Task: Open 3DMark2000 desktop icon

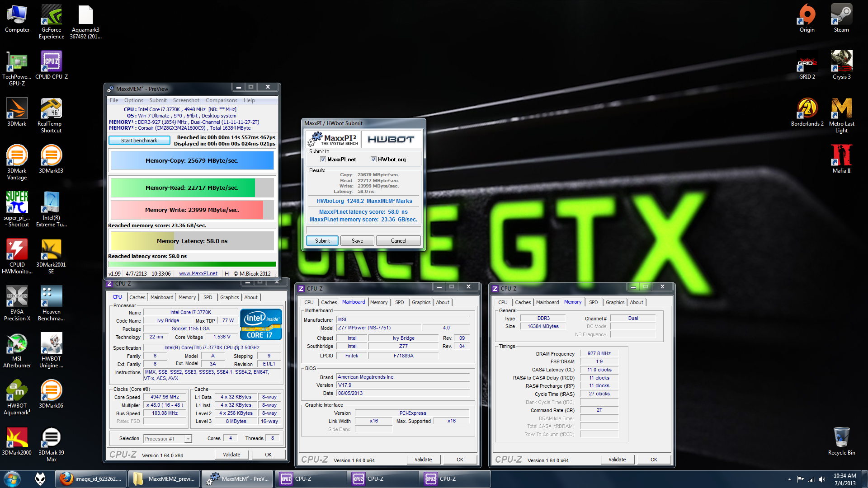Action: coord(17,441)
